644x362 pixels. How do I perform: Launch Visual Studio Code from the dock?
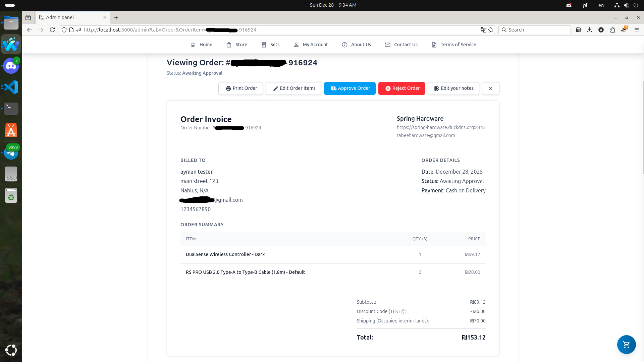[x=11, y=87]
